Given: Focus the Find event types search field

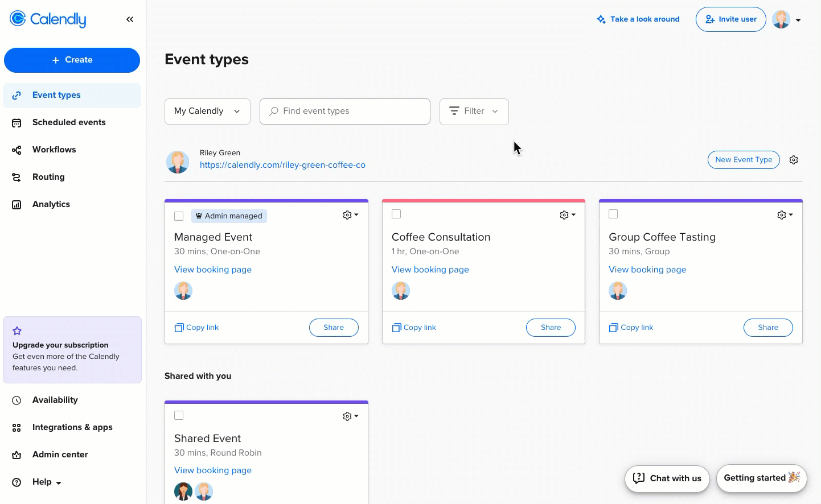Looking at the screenshot, I should point(345,111).
